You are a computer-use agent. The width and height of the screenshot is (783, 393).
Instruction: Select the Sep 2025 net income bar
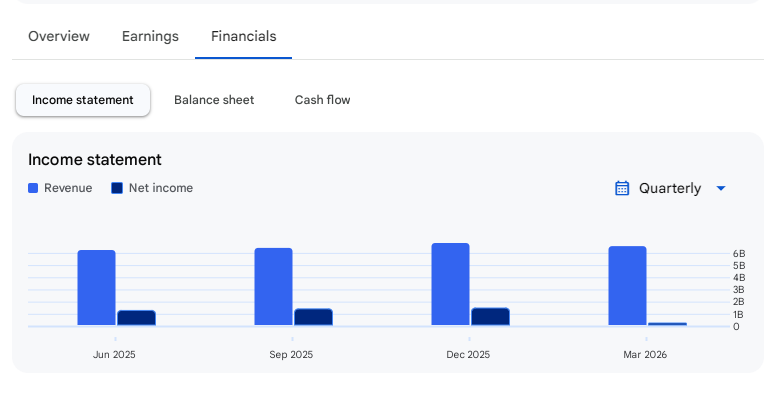tap(313, 317)
